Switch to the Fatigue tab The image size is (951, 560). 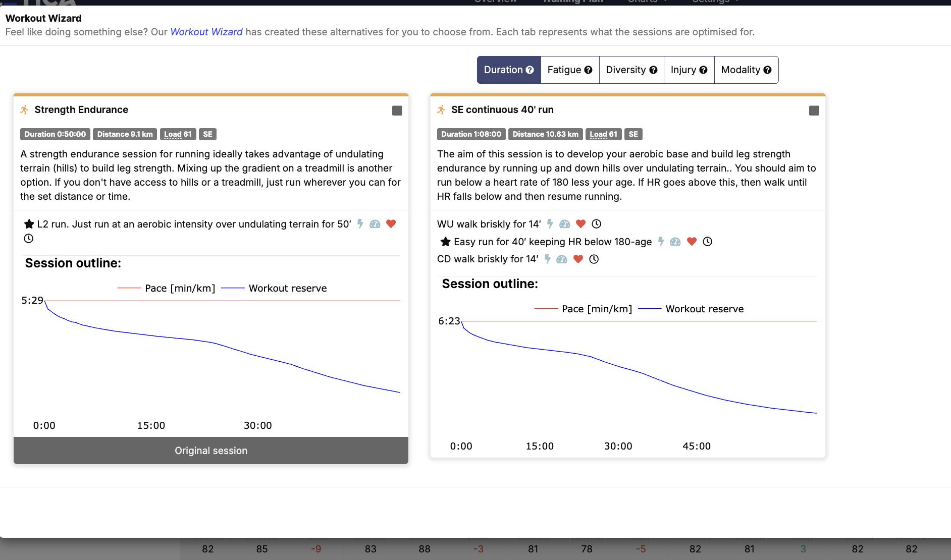pos(570,70)
